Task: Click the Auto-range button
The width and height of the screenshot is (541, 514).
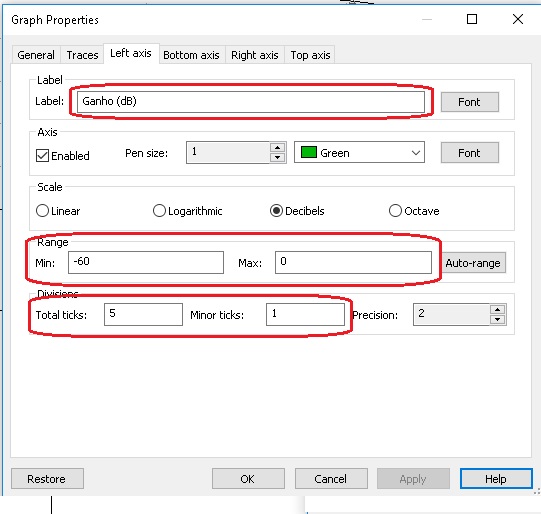Action: [473, 263]
